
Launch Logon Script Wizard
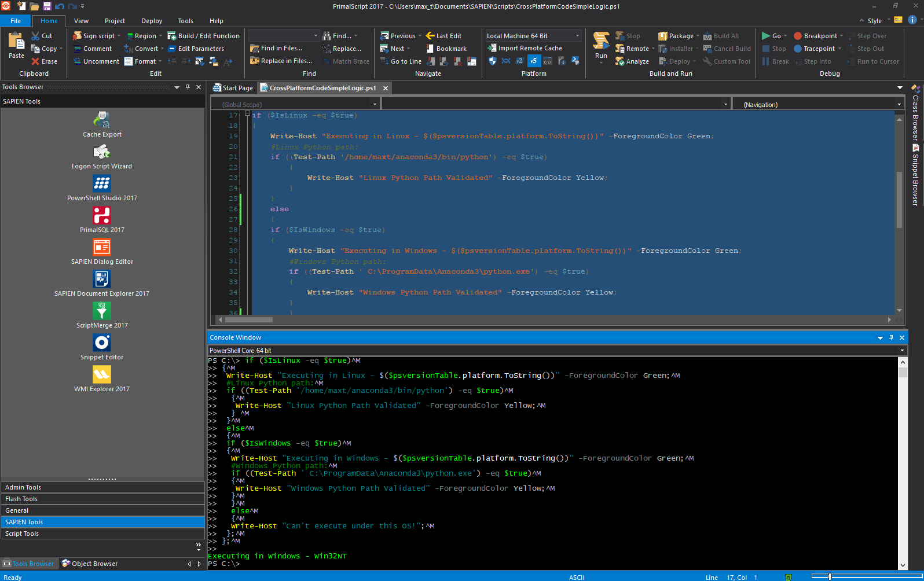(x=102, y=156)
